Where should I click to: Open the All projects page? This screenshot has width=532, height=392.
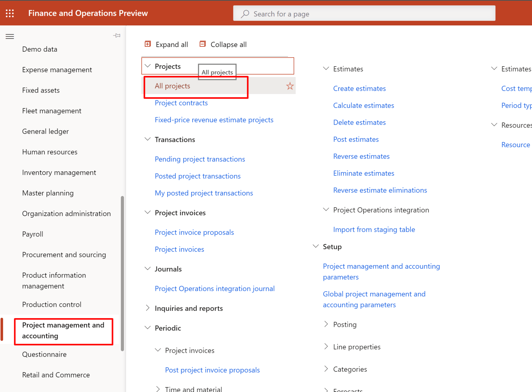point(172,86)
